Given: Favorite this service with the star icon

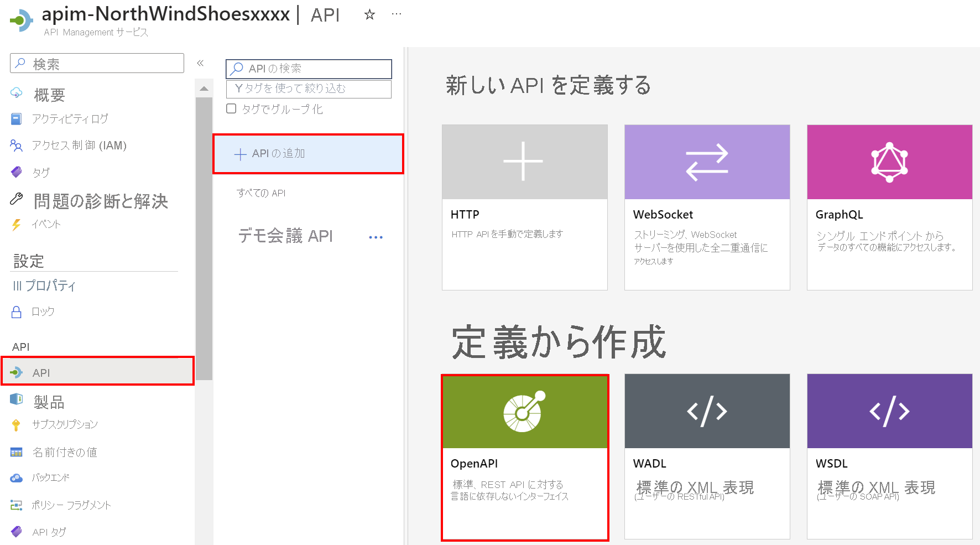Looking at the screenshot, I should pyautogui.click(x=369, y=15).
